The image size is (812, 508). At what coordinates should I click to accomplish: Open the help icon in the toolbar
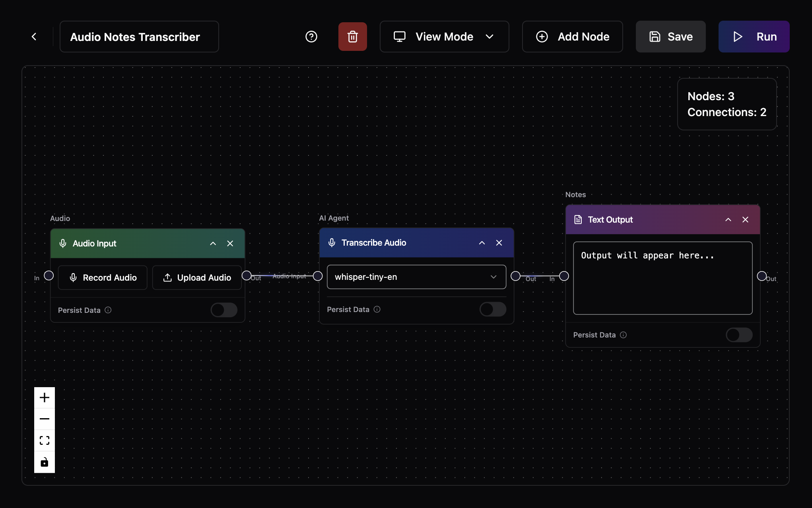click(x=311, y=37)
